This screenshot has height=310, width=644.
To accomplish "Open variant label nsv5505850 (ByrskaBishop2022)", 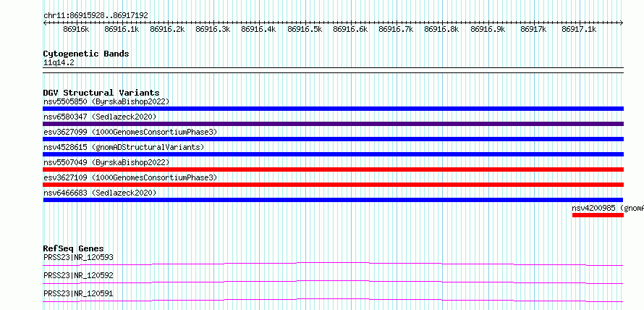I will click(106, 101).
